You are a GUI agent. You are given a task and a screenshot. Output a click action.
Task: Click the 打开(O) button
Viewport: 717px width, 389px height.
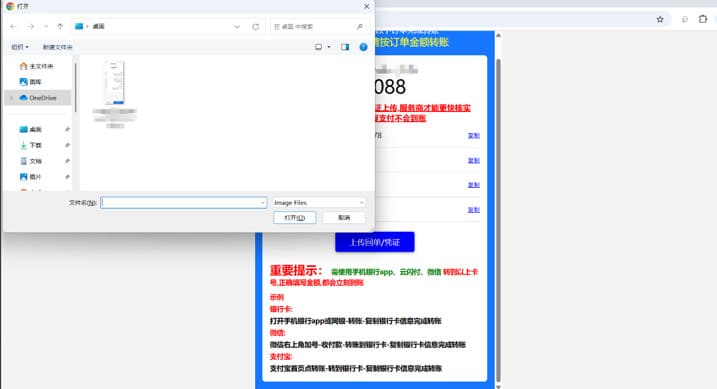click(294, 218)
